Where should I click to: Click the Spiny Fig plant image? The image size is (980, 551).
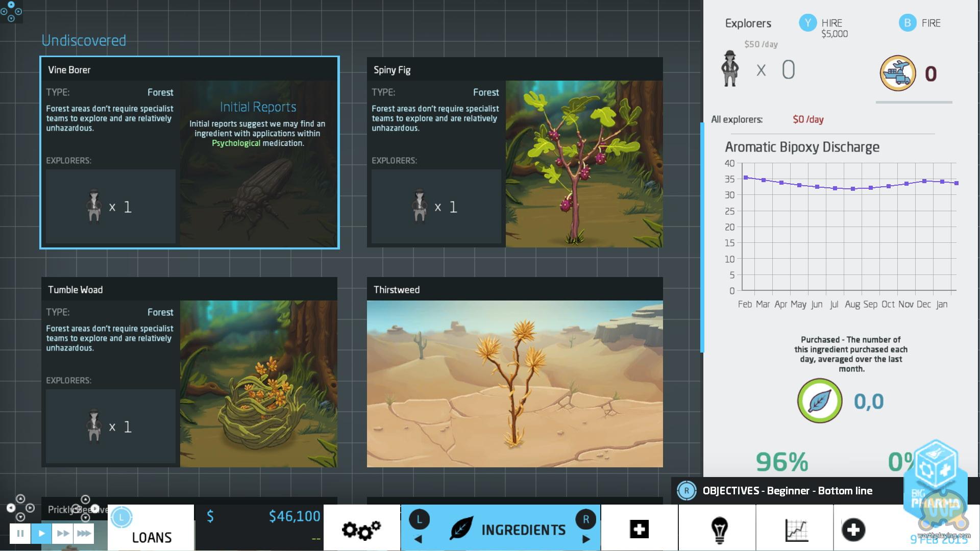tap(584, 164)
